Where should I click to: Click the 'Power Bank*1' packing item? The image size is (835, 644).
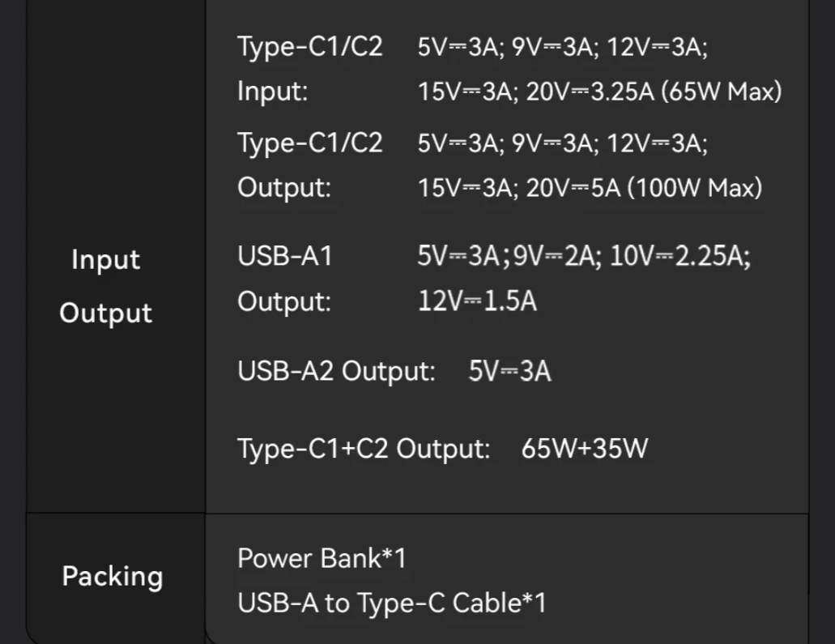coord(322,558)
